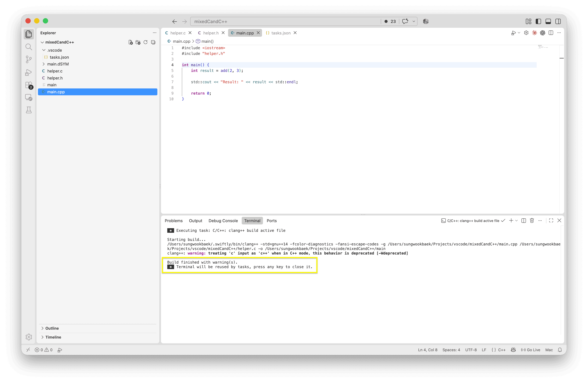Click New Folder icon in Explorer
Image resolution: width=588 pixels, height=383 pixels.
tap(138, 42)
